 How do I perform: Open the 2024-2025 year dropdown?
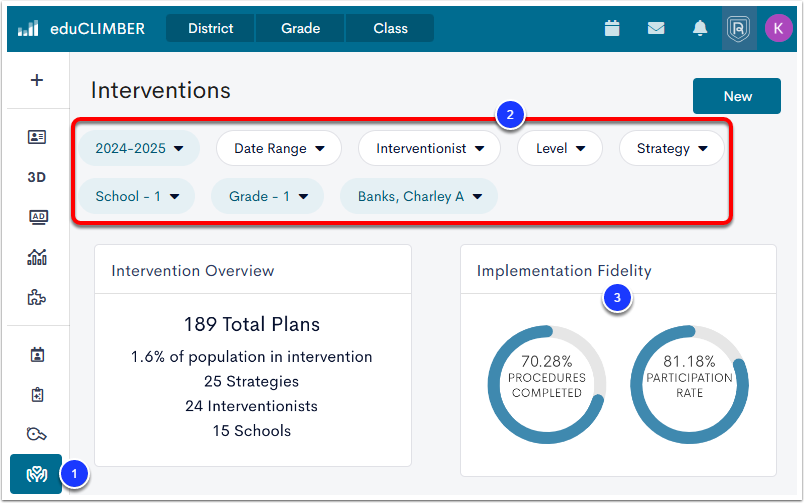tap(139, 148)
